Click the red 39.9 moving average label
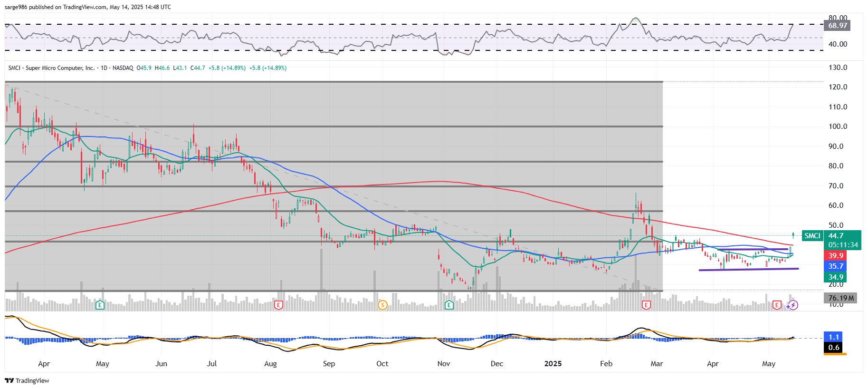This screenshot has width=868, height=389. (x=836, y=256)
